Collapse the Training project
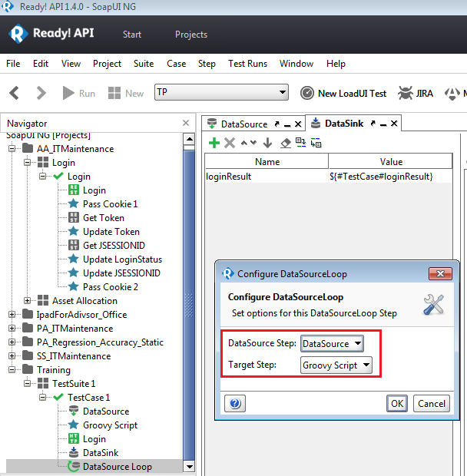 [12, 370]
